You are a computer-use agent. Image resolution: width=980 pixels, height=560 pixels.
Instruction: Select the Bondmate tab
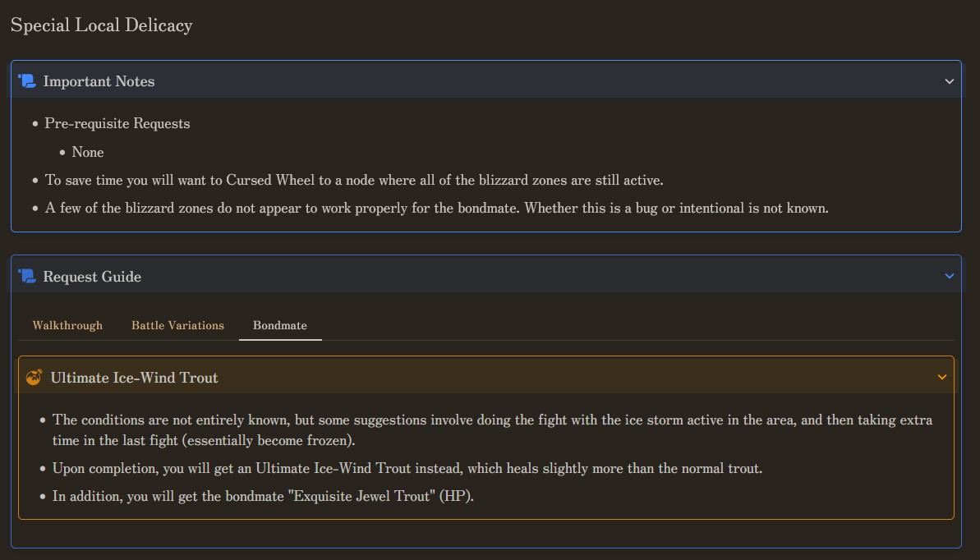[280, 326]
